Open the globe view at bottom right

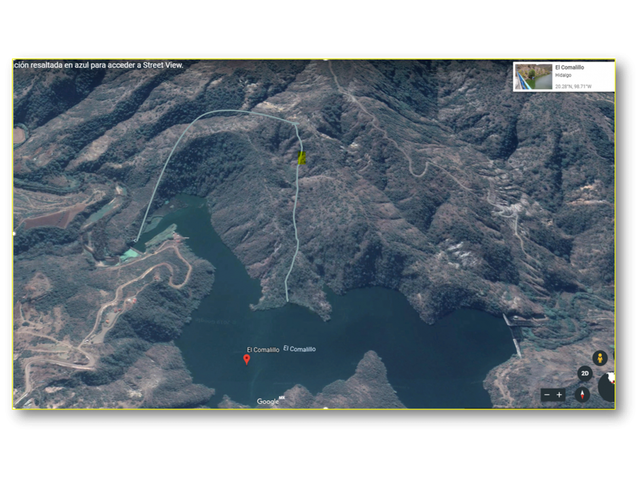tap(607, 385)
